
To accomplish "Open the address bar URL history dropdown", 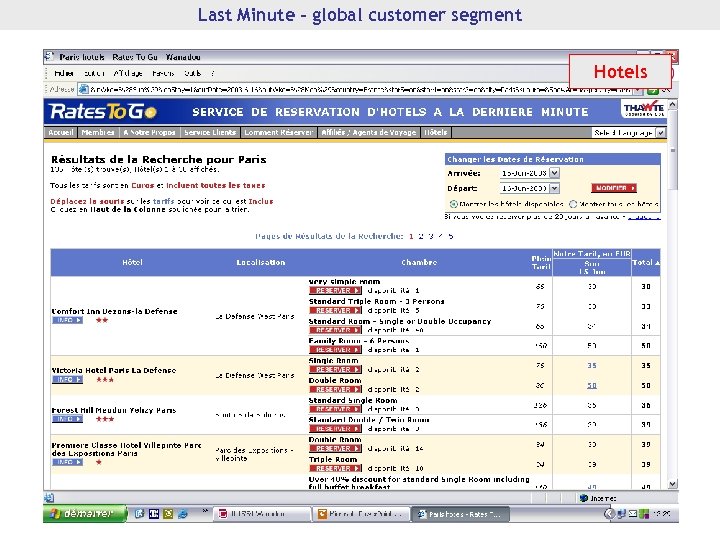I will (638, 90).
